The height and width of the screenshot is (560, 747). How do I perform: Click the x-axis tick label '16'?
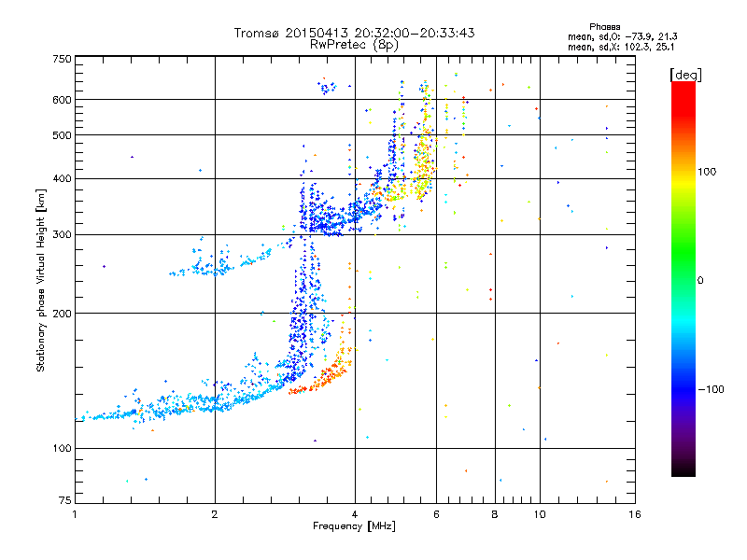click(x=635, y=514)
